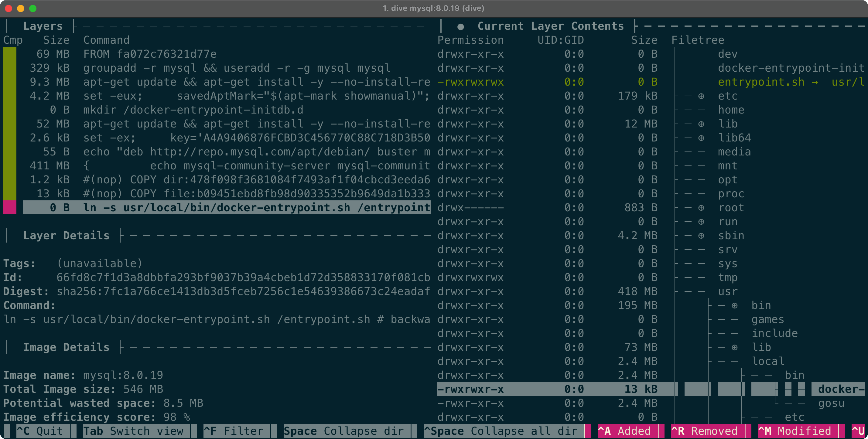Expand the sbin directory plus icon

[x=701, y=236]
